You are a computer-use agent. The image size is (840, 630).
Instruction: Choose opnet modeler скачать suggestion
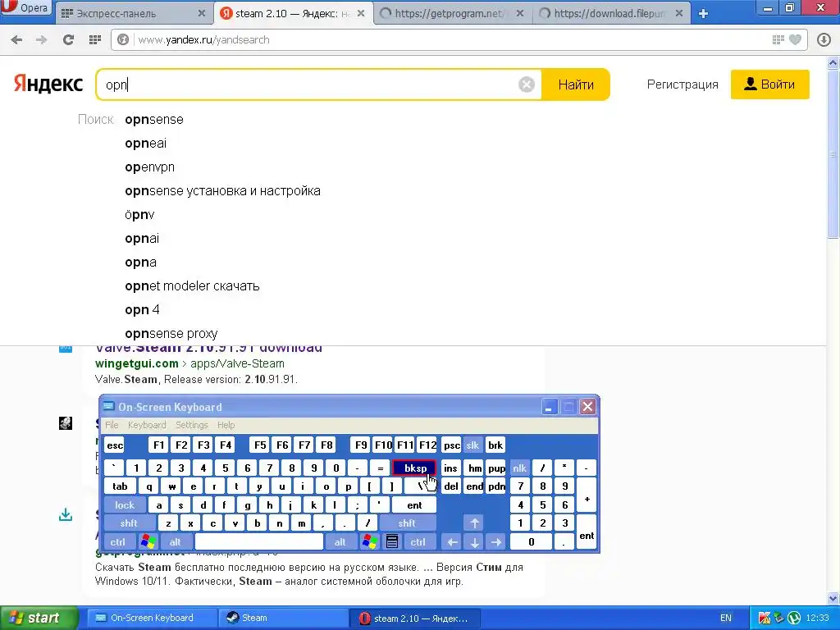coord(192,286)
